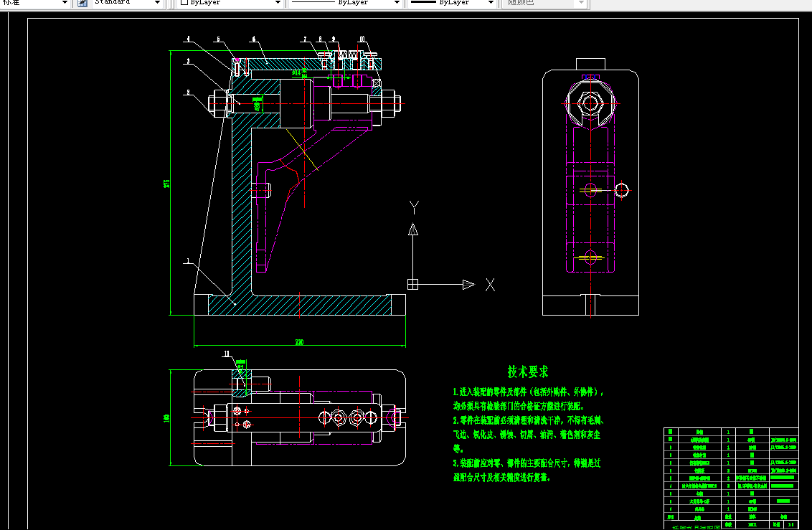Click the UCS X axis label
The height and width of the screenshot is (530, 812).
(x=490, y=285)
